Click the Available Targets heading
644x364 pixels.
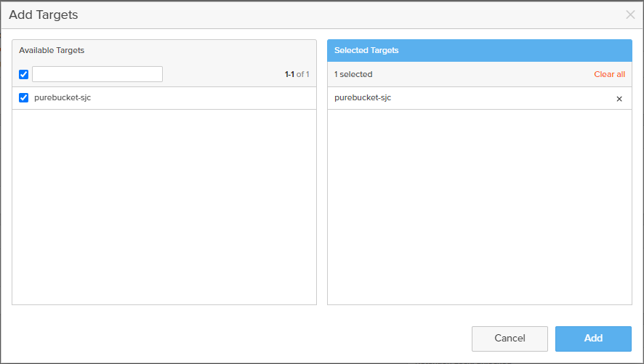52,50
